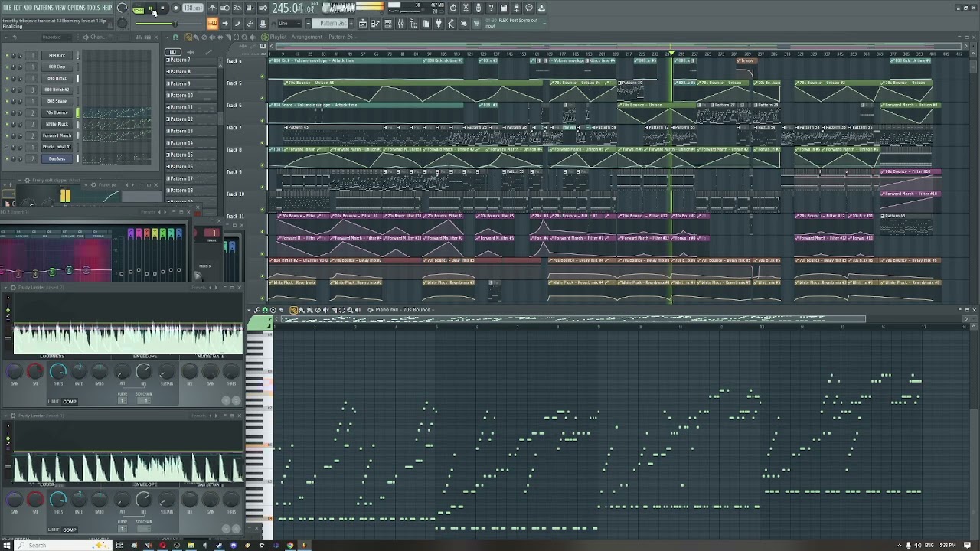The image size is (980, 551).
Task: Click the record transport button
Action: point(175,8)
